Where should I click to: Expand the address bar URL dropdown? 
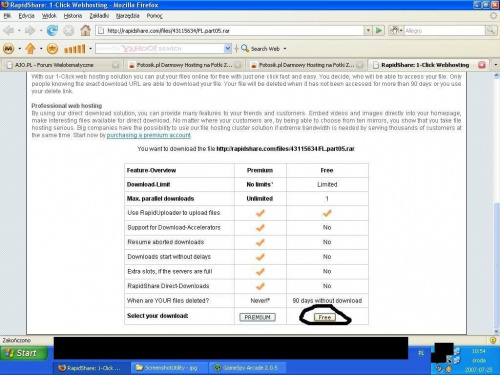tap(368, 31)
